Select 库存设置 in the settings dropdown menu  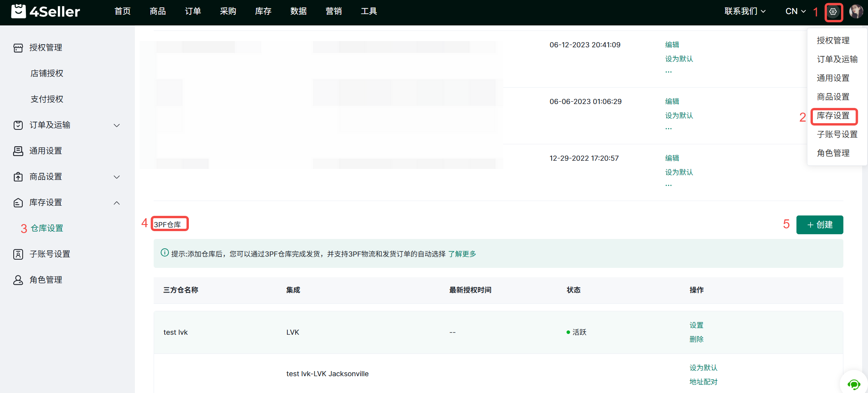(833, 116)
